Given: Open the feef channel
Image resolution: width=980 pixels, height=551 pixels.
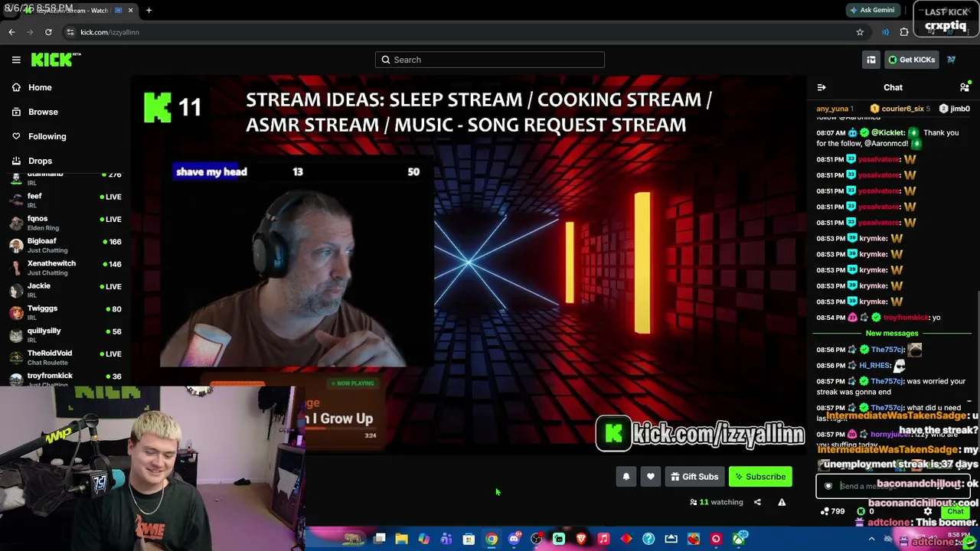Looking at the screenshot, I should point(65,200).
